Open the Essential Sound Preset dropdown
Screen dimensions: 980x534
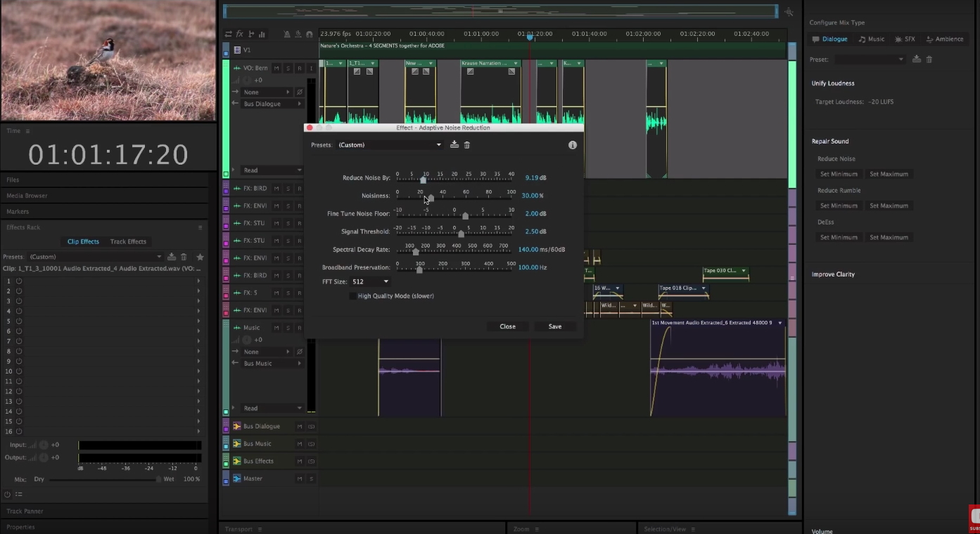pyautogui.click(x=870, y=60)
